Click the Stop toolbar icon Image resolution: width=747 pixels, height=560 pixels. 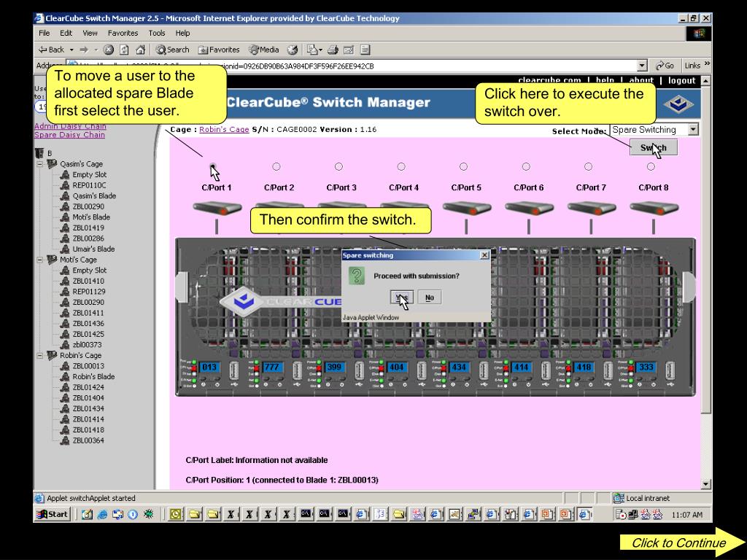(x=109, y=50)
